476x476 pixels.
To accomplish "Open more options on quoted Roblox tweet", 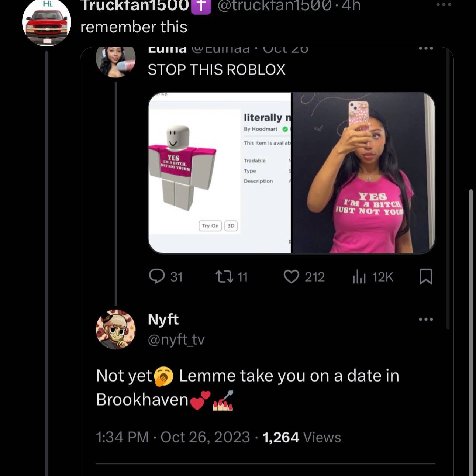I will 426,48.
